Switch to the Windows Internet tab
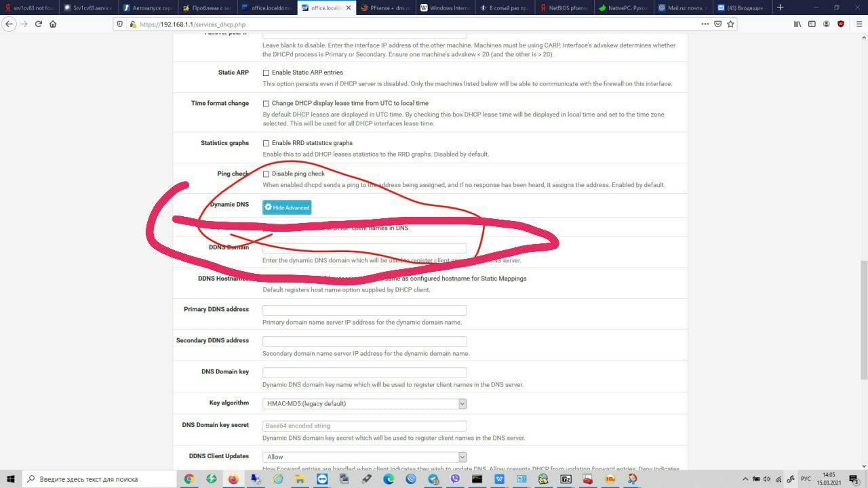Screen dimensions: 868x488 coord(444,7)
